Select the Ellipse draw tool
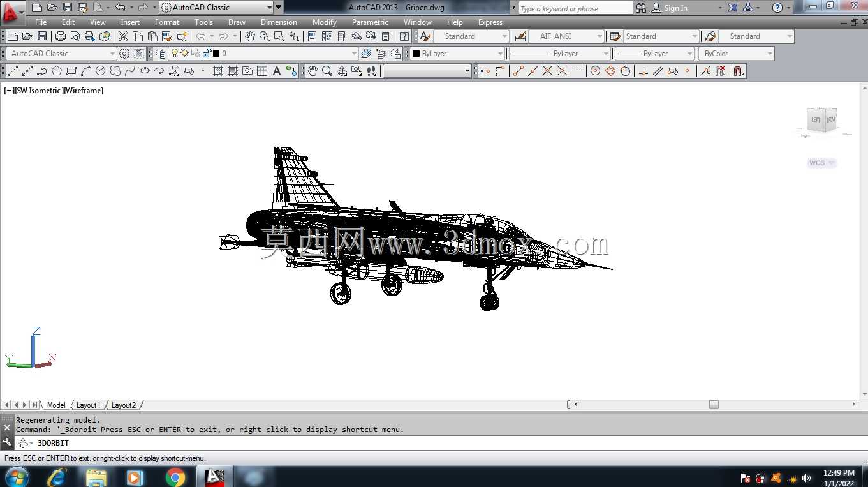The width and height of the screenshot is (868, 487). (x=145, y=71)
